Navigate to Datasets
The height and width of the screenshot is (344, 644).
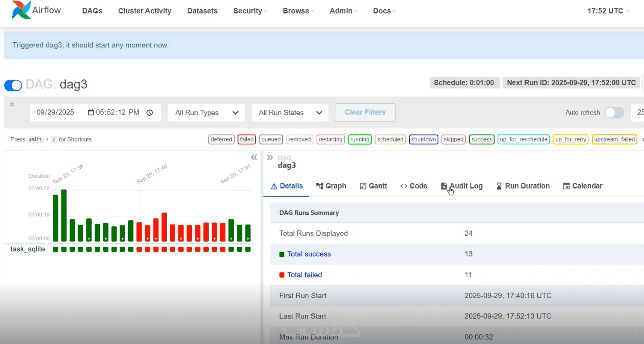(x=202, y=11)
